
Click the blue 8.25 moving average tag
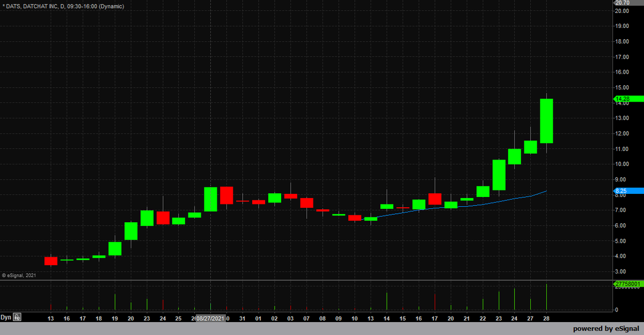628,191
